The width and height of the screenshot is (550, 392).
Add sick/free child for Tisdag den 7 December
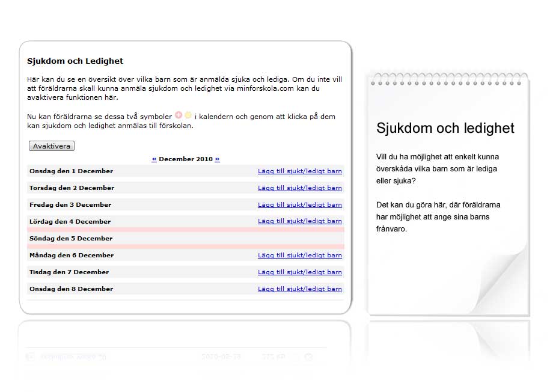[x=299, y=272]
